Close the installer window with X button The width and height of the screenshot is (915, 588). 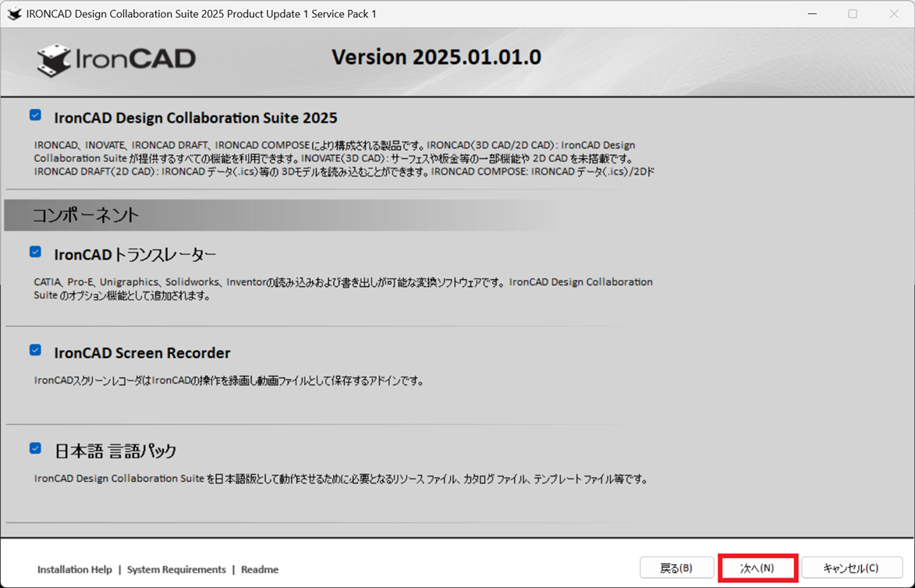point(894,14)
